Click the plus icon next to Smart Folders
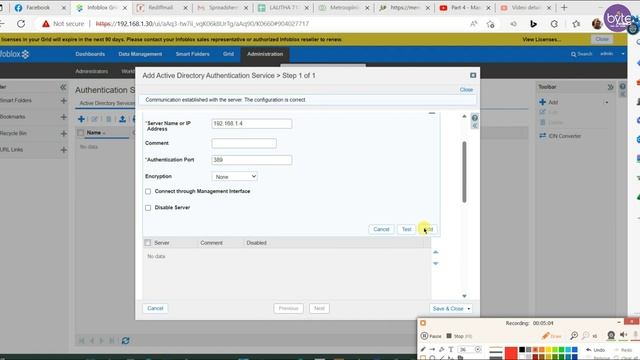This screenshot has width=640, height=360. pyautogui.click(x=64, y=100)
